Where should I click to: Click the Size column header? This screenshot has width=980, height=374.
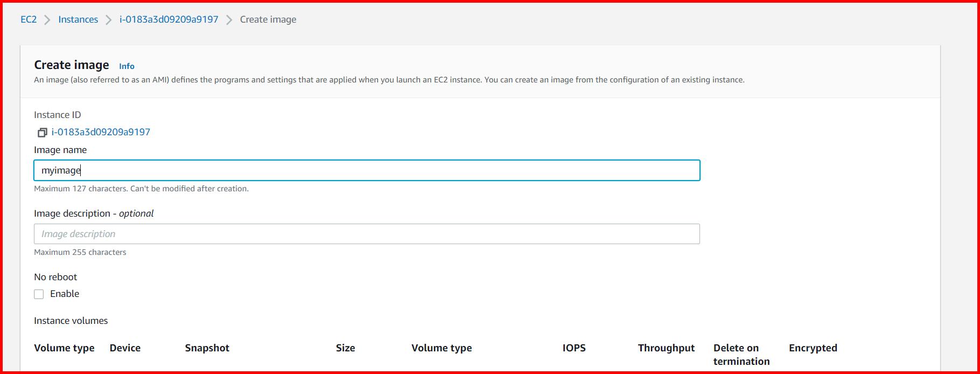[345, 348]
